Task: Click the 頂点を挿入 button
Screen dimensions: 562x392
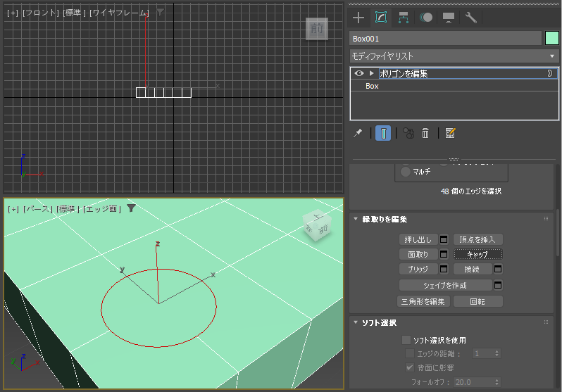Action: coord(477,239)
